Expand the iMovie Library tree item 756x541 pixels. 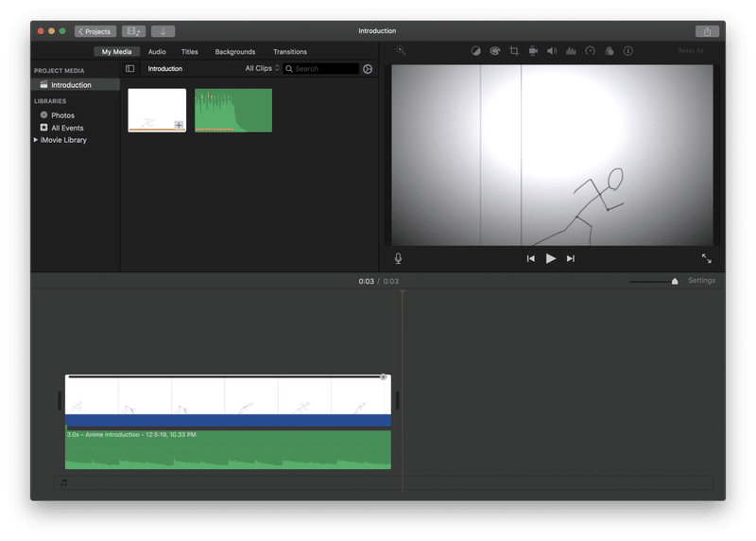36,140
